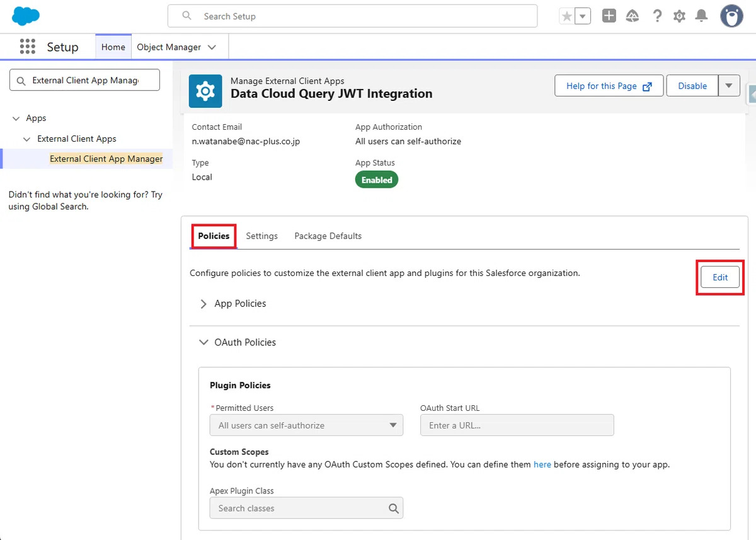Open the Object Manager tab
The image size is (756, 540).
pos(169,47)
